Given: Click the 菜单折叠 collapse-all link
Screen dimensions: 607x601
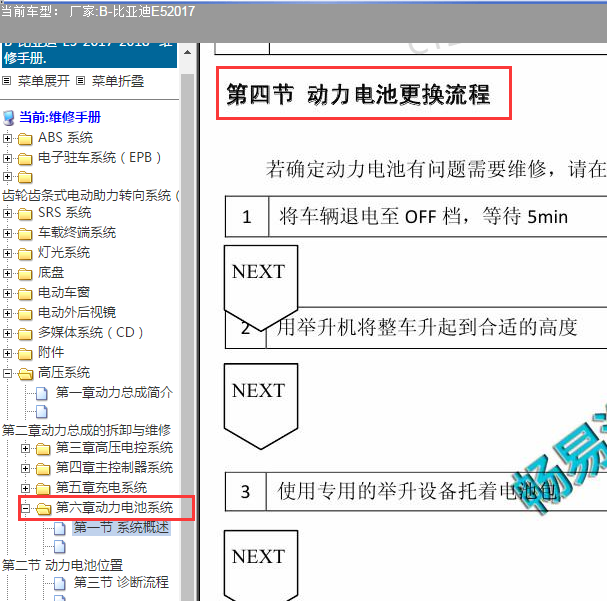Looking at the screenshot, I should pyautogui.click(x=118, y=81).
